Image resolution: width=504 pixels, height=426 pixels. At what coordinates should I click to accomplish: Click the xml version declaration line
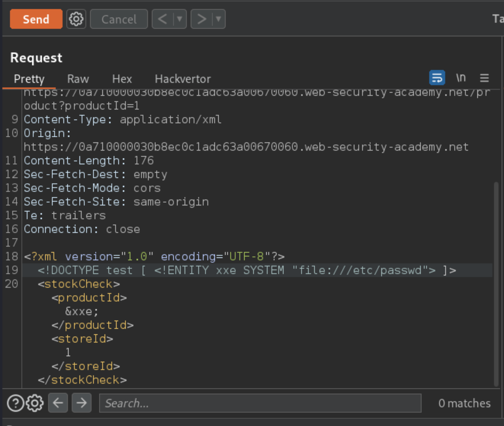point(154,257)
